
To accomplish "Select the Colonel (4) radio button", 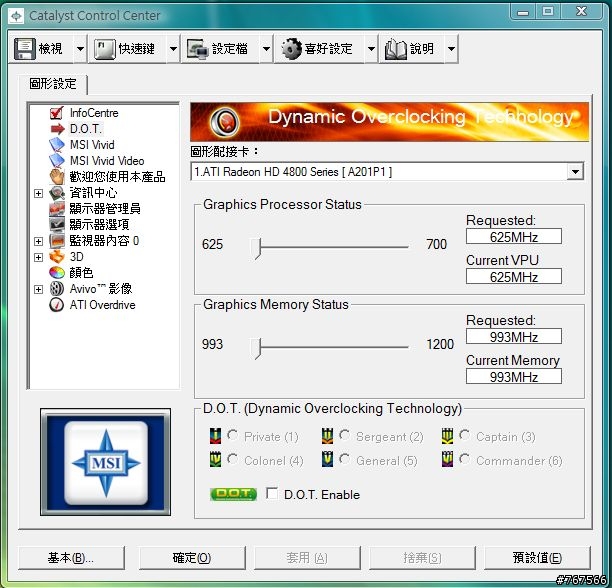I will pos(233,459).
